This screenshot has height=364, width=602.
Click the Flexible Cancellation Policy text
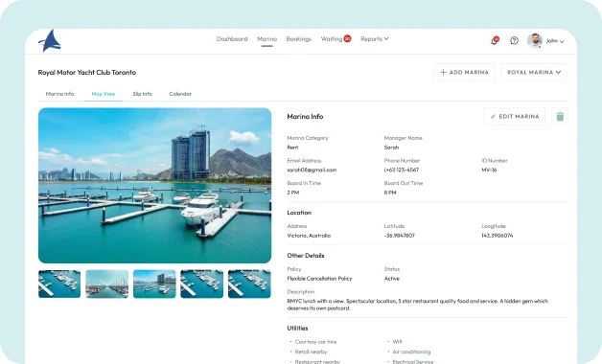[x=319, y=279]
